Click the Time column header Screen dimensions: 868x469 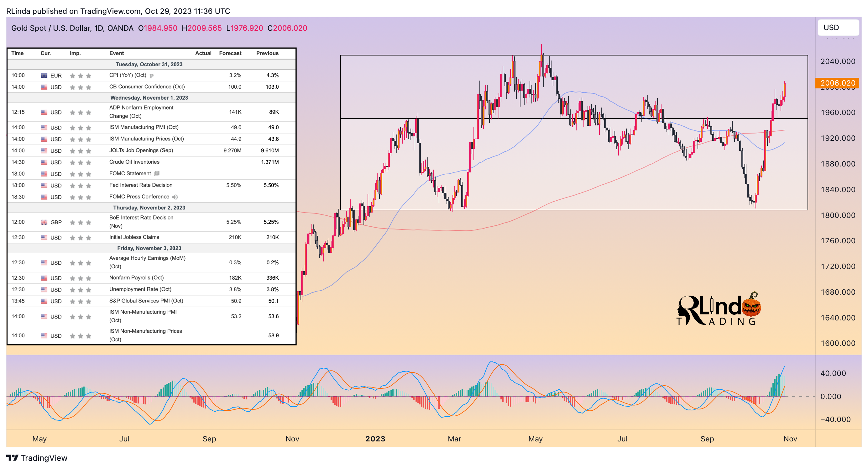click(x=18, y=53)
